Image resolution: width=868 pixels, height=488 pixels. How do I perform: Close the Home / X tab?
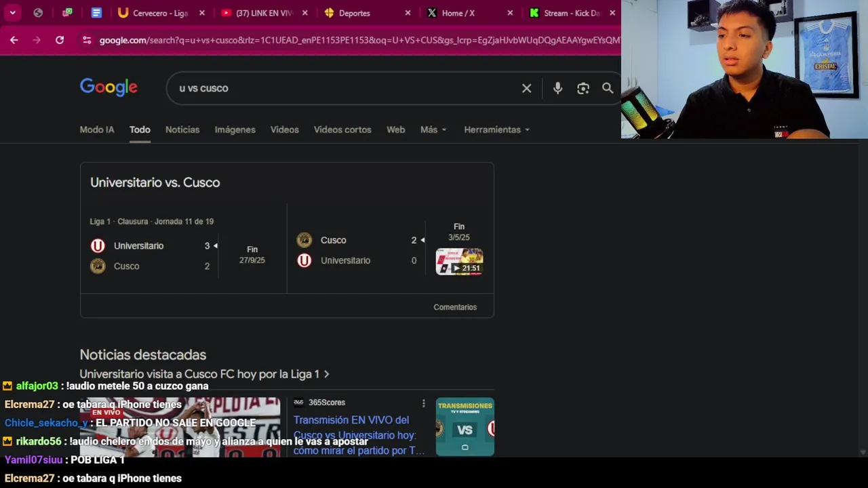coord(510,13)
